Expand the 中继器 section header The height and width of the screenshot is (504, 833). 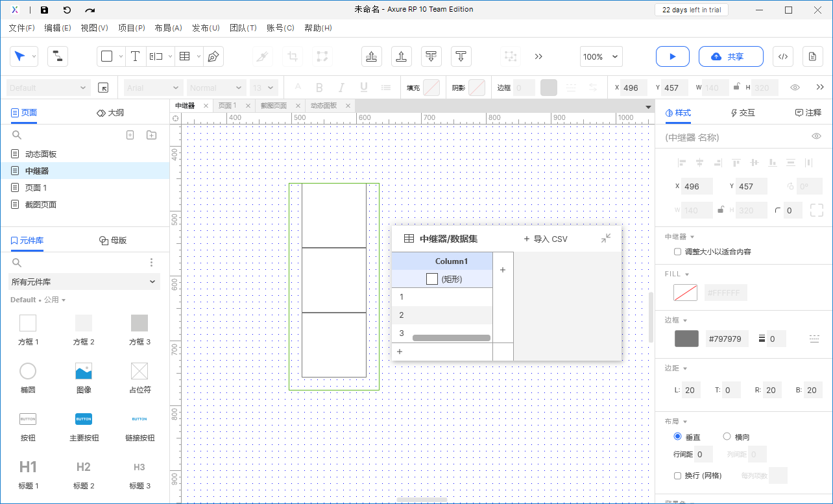tap(679, 237)
